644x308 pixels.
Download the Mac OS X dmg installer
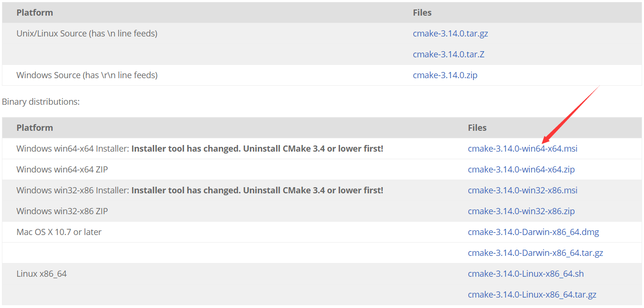[533, 232]
